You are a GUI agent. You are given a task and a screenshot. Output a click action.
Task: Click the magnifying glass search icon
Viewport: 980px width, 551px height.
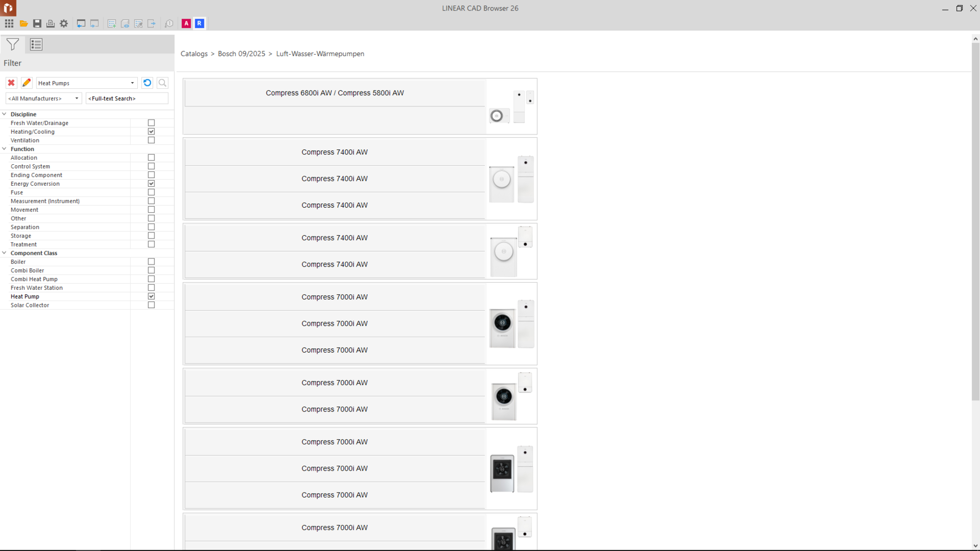163,83
